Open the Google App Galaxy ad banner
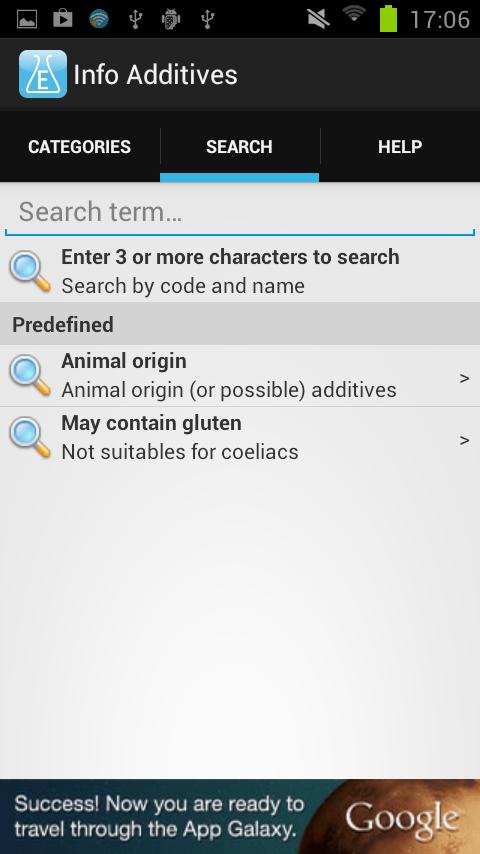The width and height of the screenshot is (480, 854). tap(240, 816)
